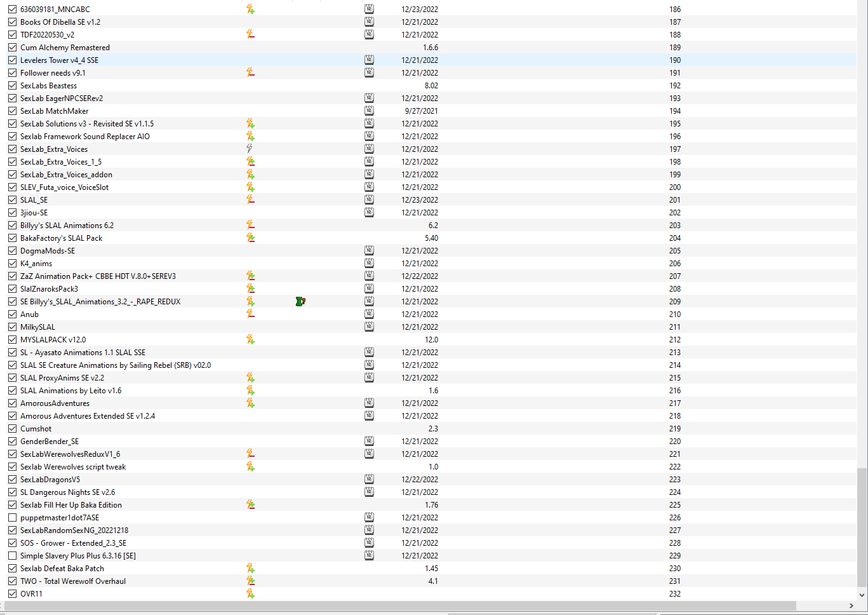Select SL - Ayasato Animations 1.1 SLAL SE
The height and width of the screenshot is (615, 868).
point(83,353)
